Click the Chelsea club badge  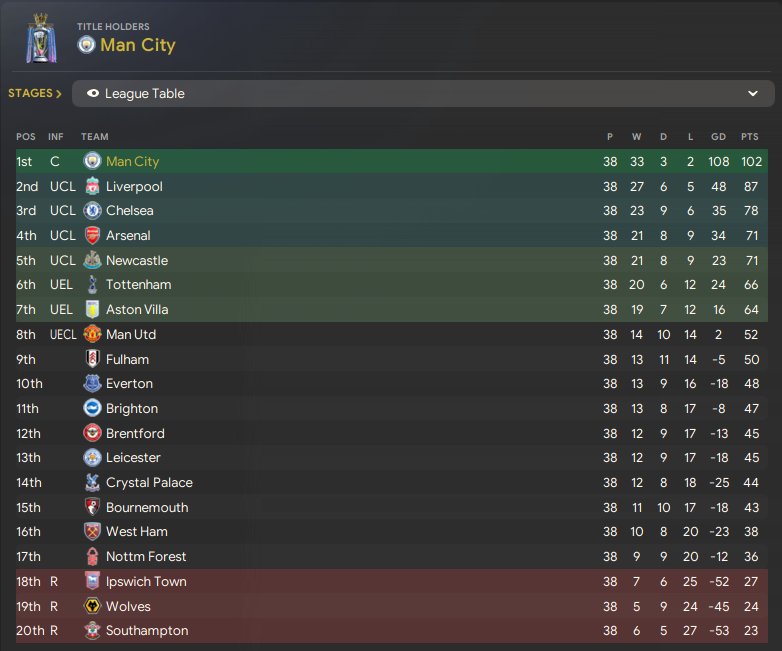pos(92,211)
